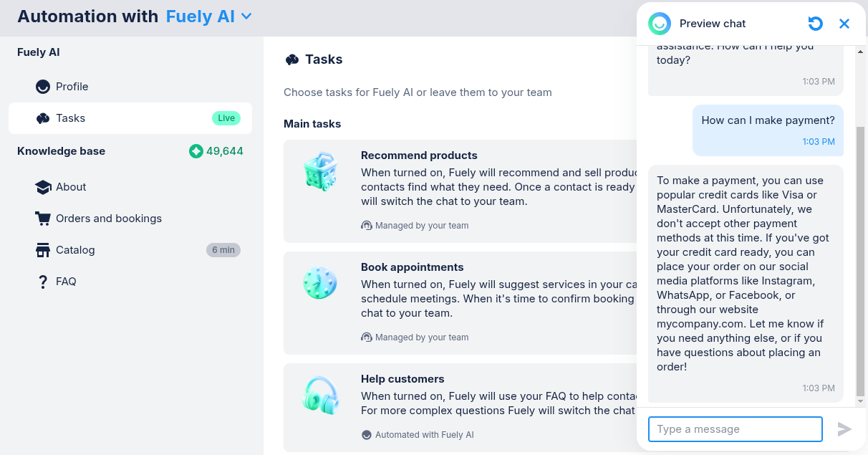Close the Preview chat panel
868x455 pixels.
844,24
